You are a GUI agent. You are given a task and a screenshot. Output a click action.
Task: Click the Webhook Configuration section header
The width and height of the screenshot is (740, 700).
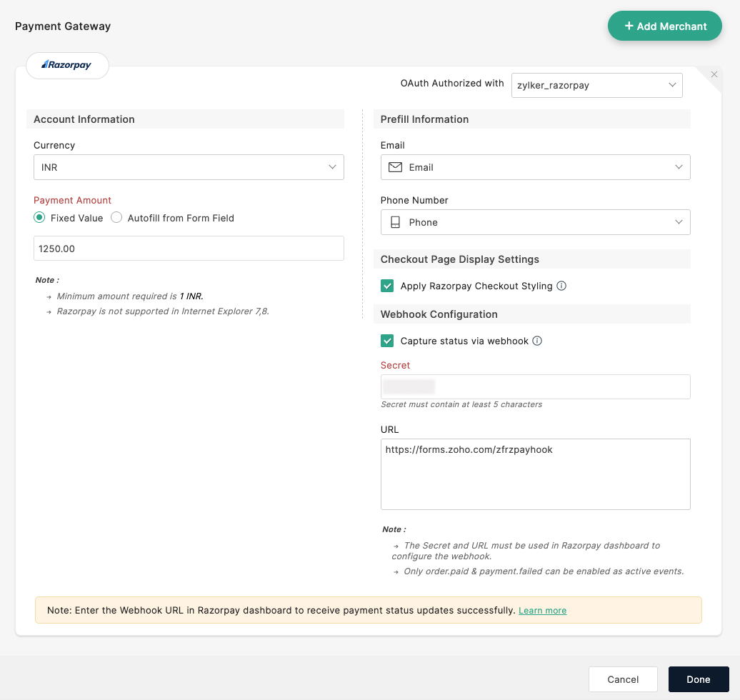(532, 314)
